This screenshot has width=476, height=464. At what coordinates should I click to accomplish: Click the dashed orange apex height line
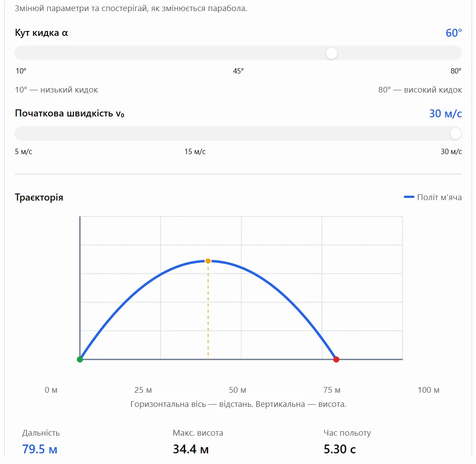[x=208, y=313]
